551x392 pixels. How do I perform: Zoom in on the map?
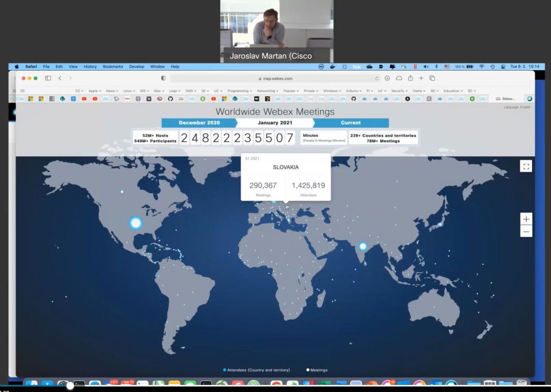[x=526, y=219]
